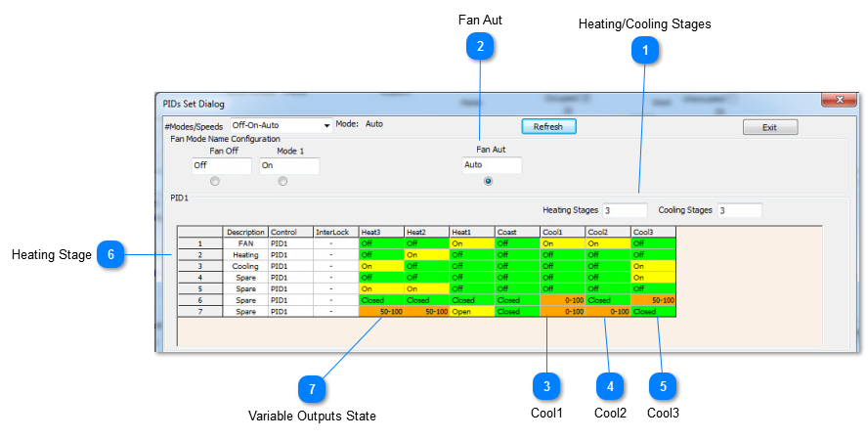Click the InterLock cell in Heating row
The image size is (868, 439).
(336, 254)
